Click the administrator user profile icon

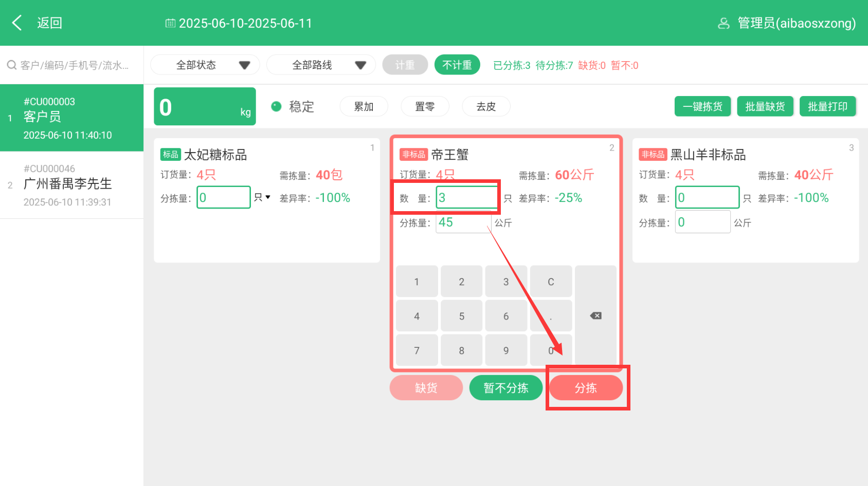724,23
